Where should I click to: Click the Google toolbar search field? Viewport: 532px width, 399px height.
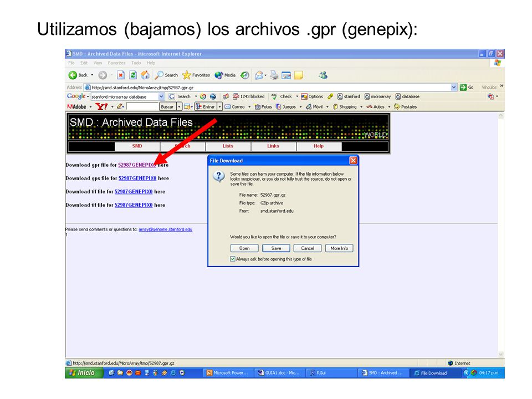tap(125, 96)
